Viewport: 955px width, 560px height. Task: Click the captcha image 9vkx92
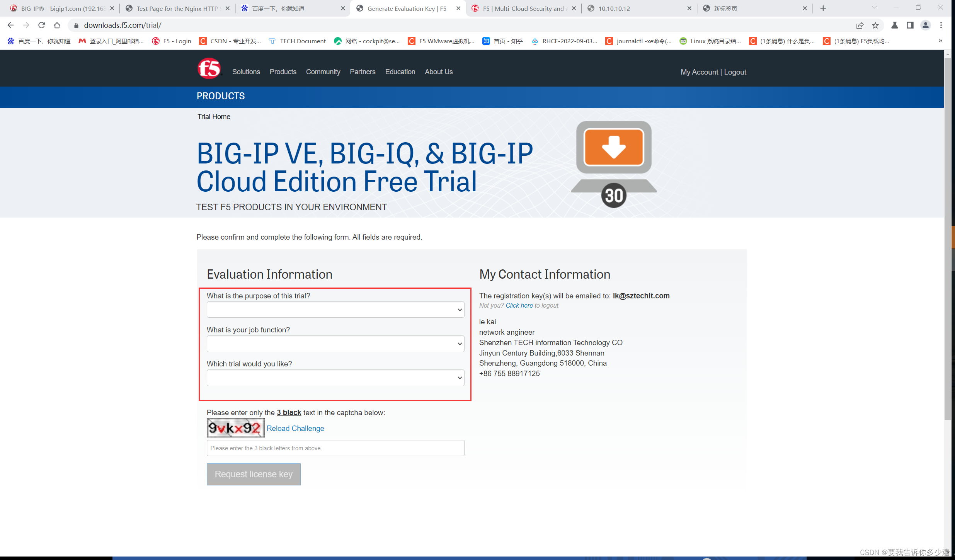coord(235,428)
